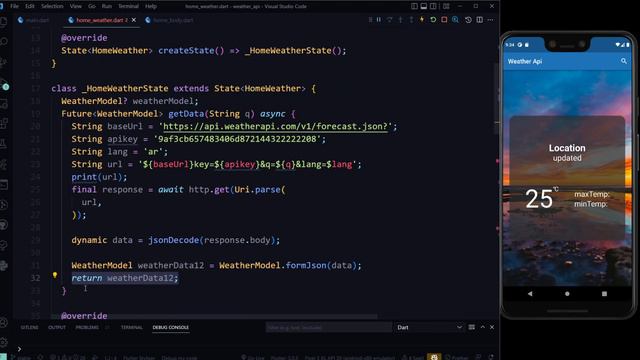Stop debugging with the red square
Viewport: 640px width, 360px height.
[x=444, y=20]
